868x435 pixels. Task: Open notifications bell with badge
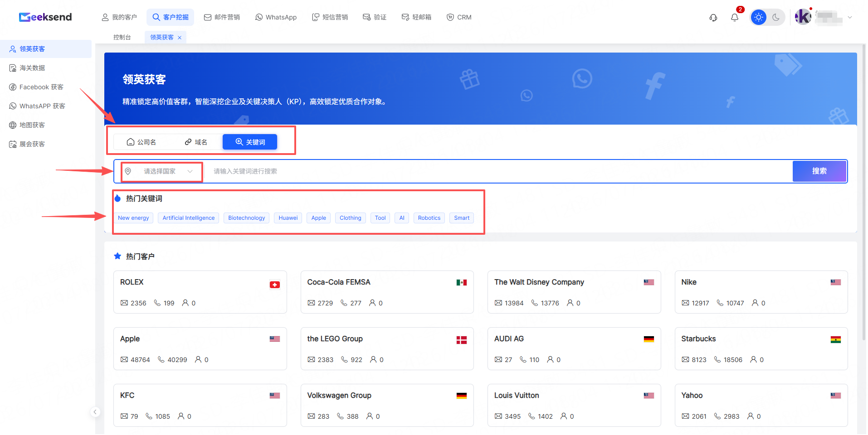coord(735,17)
